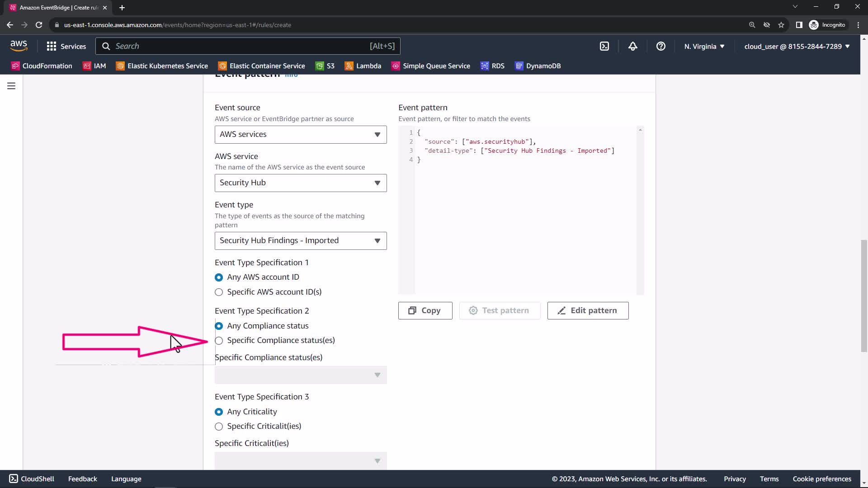The height and width of the screenshot is (488, 868).
Task: Expand the AWS service Security Hub dropdown
Action: [x=300, y=183]
